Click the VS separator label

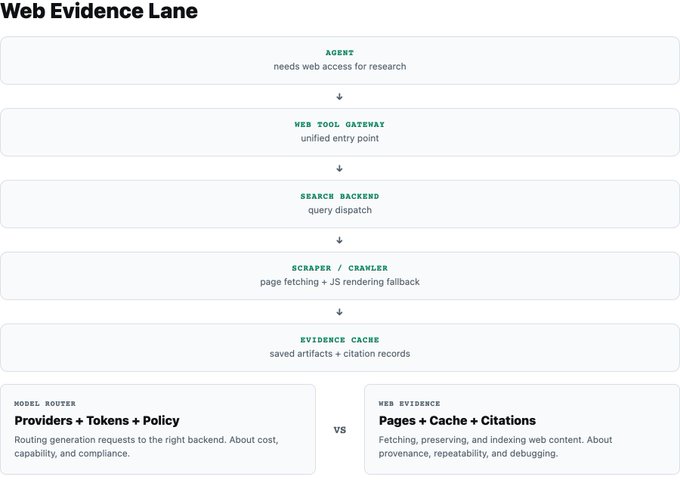(340, 430)
